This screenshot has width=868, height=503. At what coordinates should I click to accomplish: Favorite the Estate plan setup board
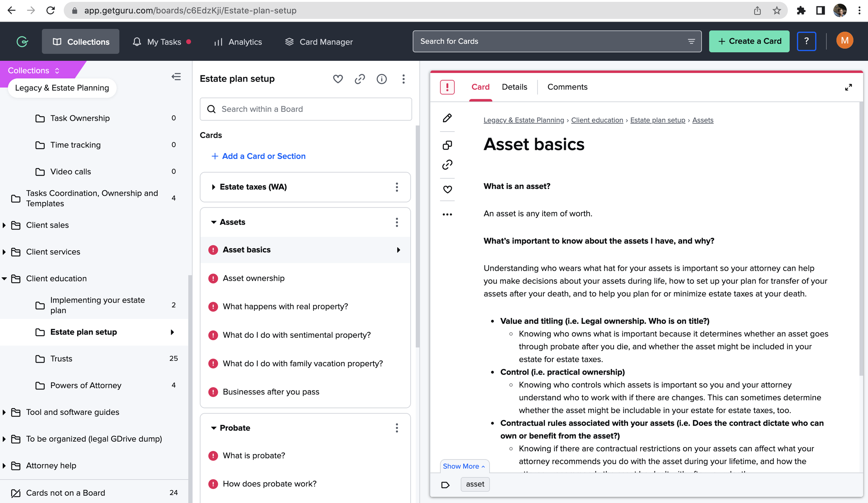click(338, 79)
